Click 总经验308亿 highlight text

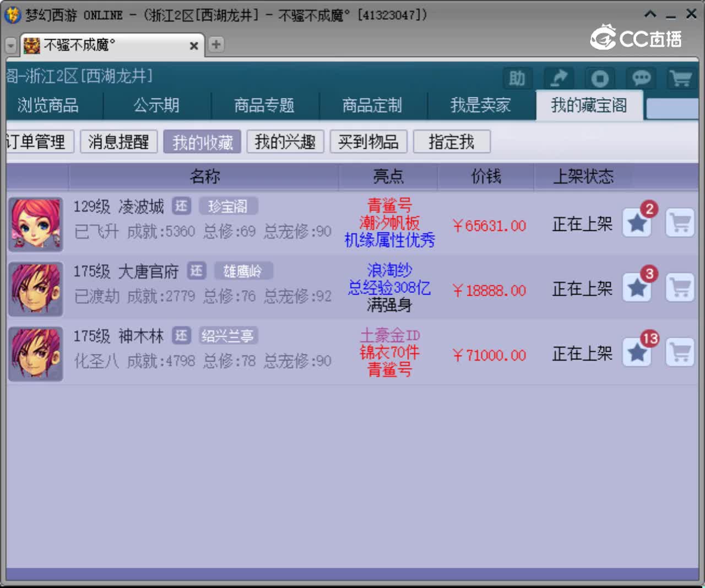tap(389, 287)
